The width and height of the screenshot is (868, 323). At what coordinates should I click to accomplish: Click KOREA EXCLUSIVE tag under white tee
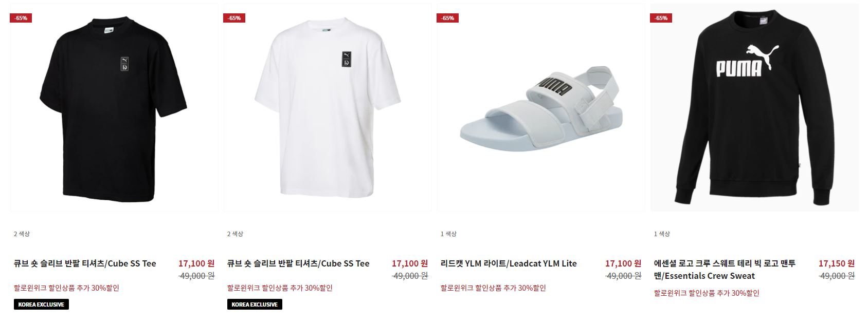point(255,305)
